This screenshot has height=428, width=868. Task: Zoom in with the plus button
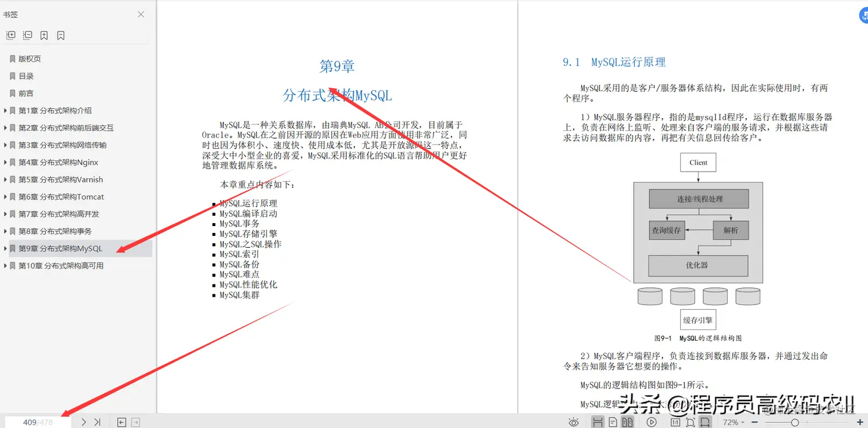[859, 422]
